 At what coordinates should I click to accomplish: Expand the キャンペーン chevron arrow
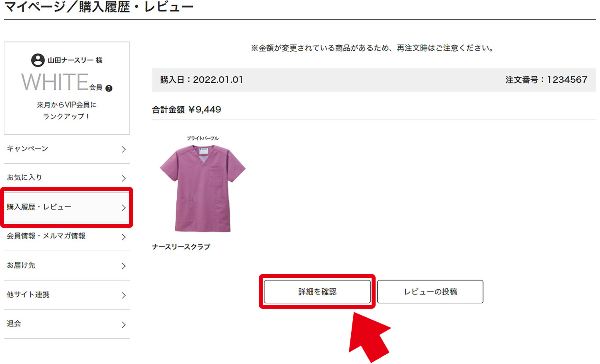[124, 149]
